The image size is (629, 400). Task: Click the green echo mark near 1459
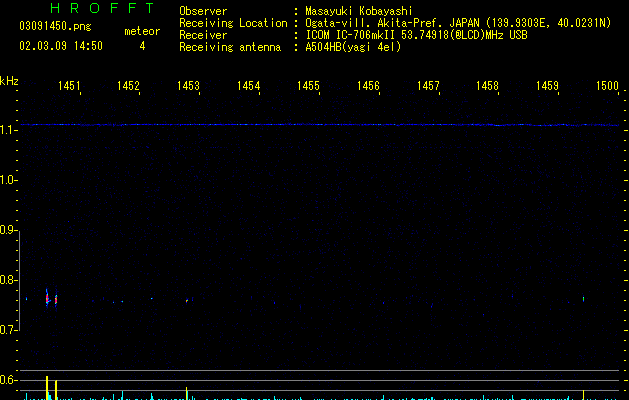pyautogui.click(x=583, y=299)
